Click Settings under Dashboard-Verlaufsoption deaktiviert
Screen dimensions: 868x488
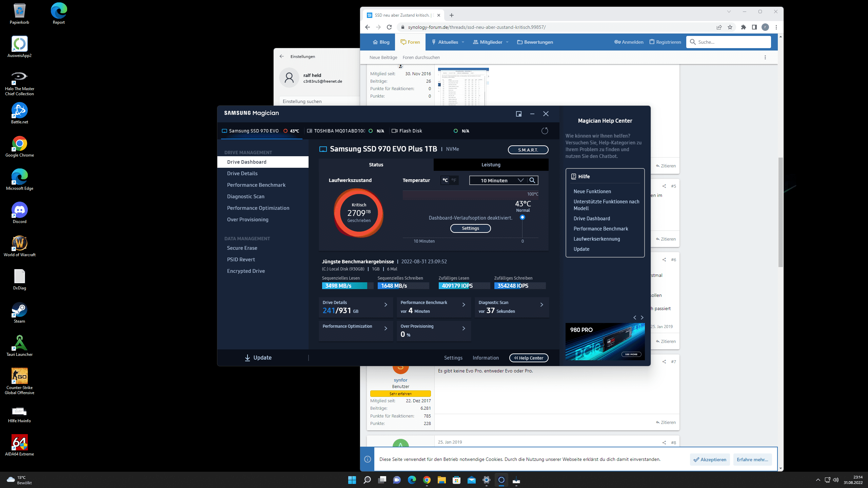point(470,228)
